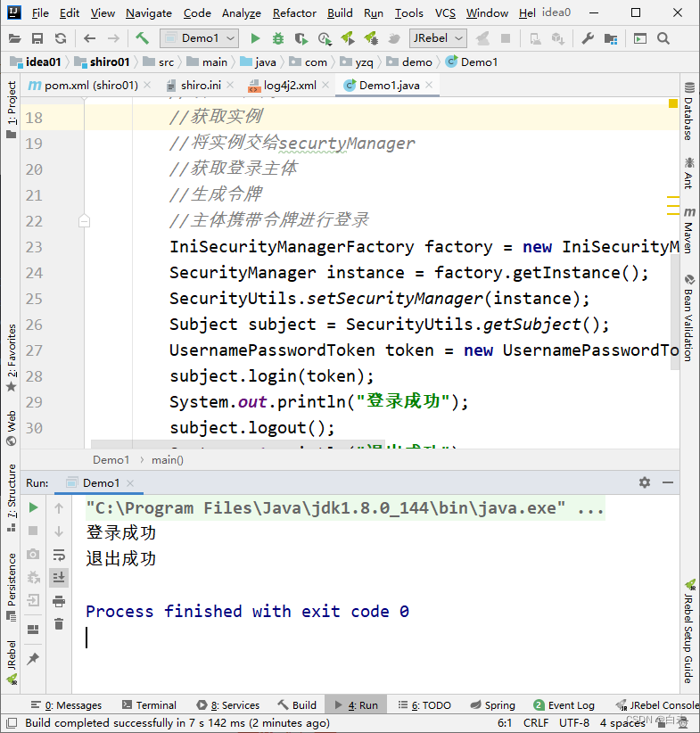Click the Run Anything icon
700x733 pixels.
[639, 38]
